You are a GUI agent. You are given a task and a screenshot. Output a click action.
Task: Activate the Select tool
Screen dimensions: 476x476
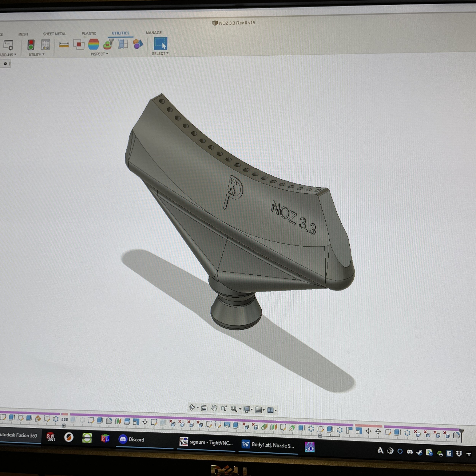click(161, 43)
